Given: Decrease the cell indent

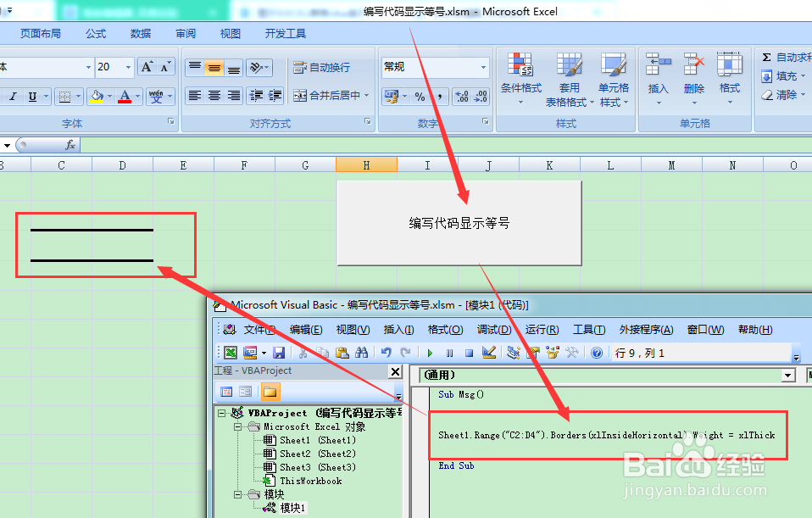Looking at the screenshot, I should pyautogui.click(x=256, y=96).
